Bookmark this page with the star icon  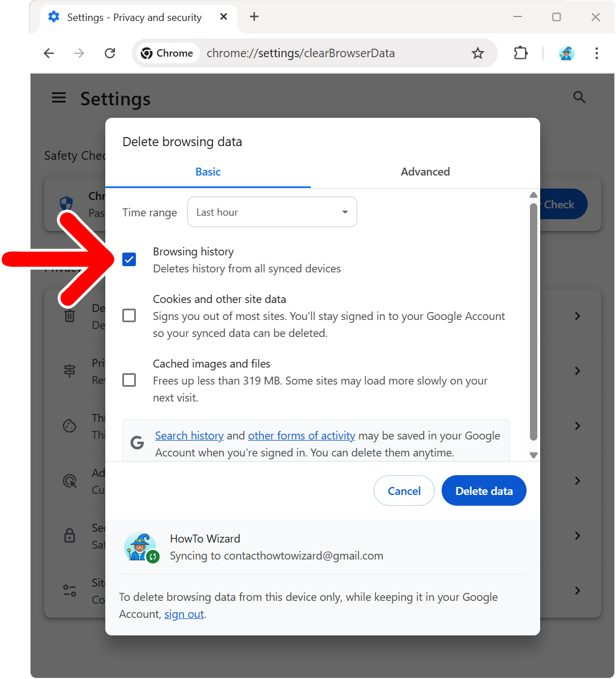pyautogui.click(x=478, y=53)
